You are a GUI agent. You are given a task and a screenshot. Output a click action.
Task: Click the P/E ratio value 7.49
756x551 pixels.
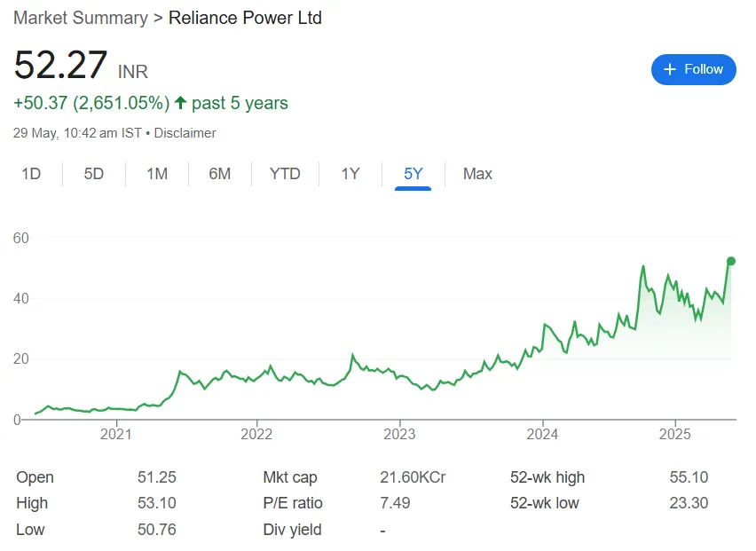tap(395, 503)
